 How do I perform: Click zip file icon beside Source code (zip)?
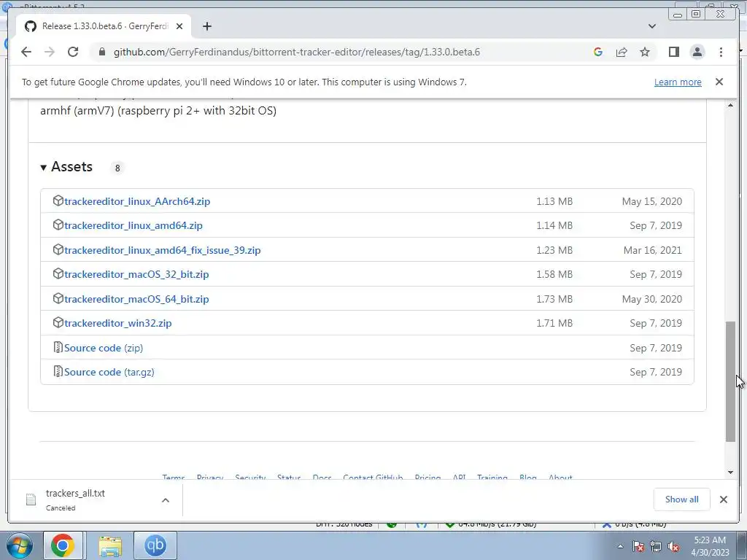coord(58,347)
